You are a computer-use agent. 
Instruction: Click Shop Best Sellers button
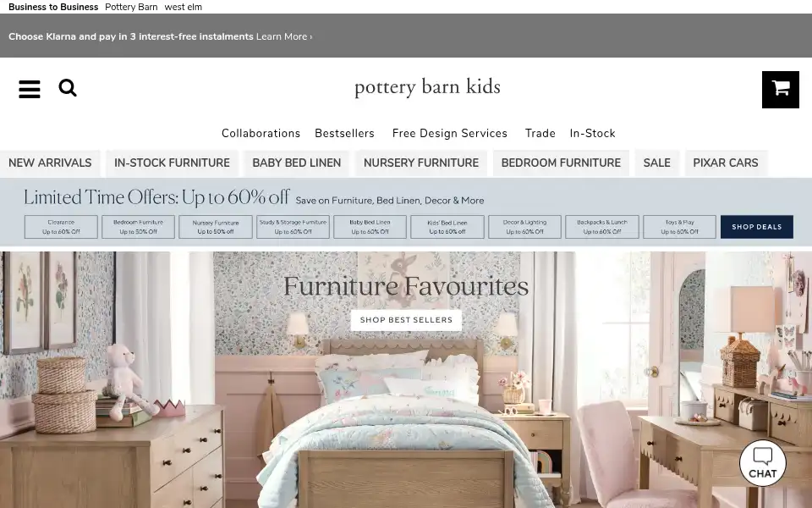click(x=406, y=320)
